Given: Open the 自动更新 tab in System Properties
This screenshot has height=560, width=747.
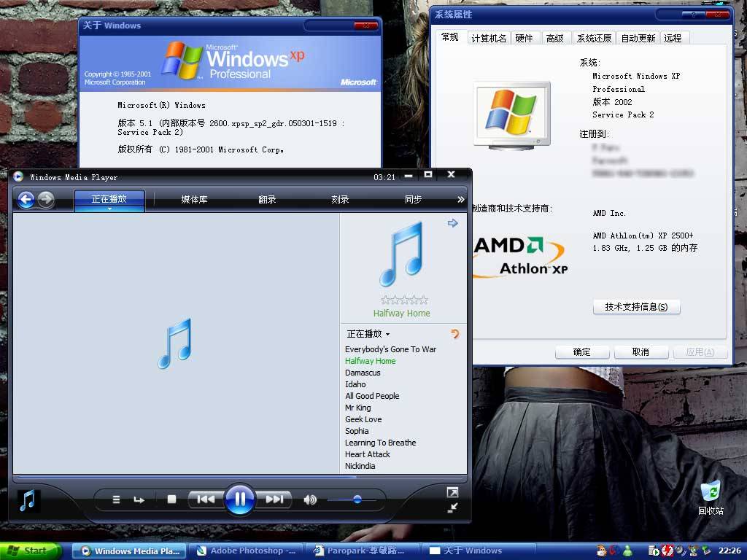Looking at the screenshot, I should (x=638, y=38).
